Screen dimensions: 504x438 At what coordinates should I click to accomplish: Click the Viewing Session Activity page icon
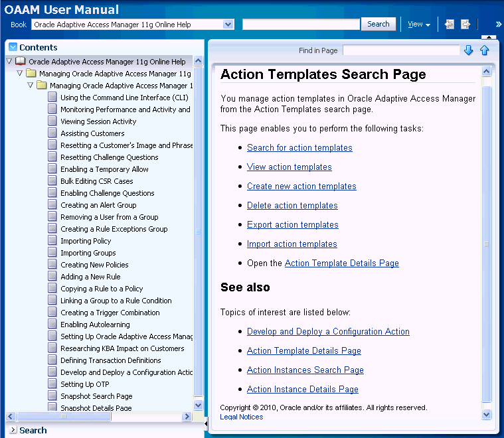52,121
